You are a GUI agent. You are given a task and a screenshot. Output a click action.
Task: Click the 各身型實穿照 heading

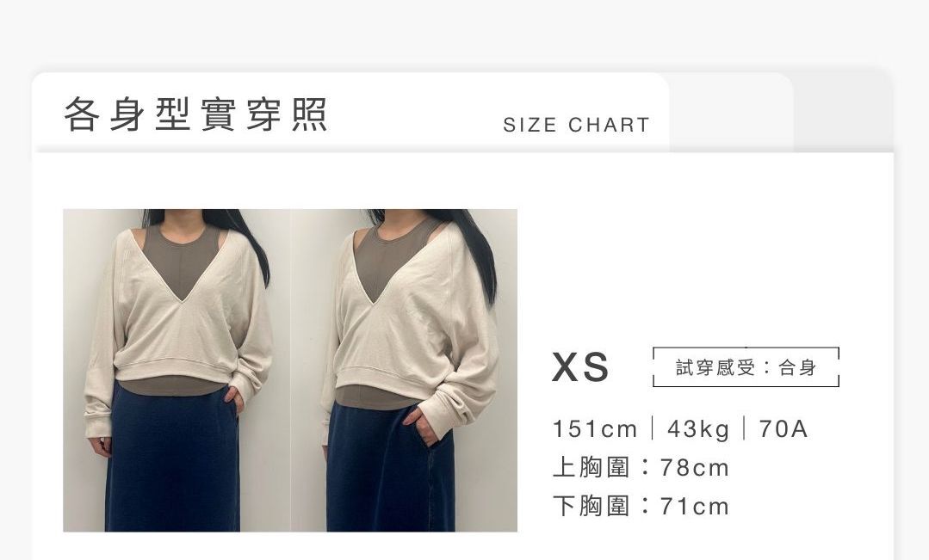[x=195, y=114]
